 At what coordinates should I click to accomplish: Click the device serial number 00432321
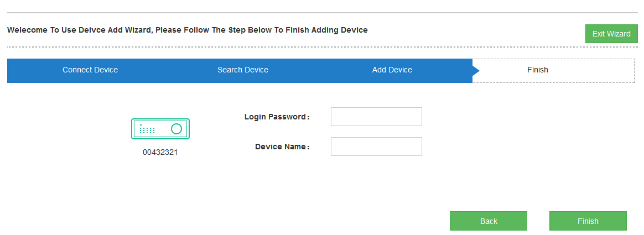tap(160, 152)
